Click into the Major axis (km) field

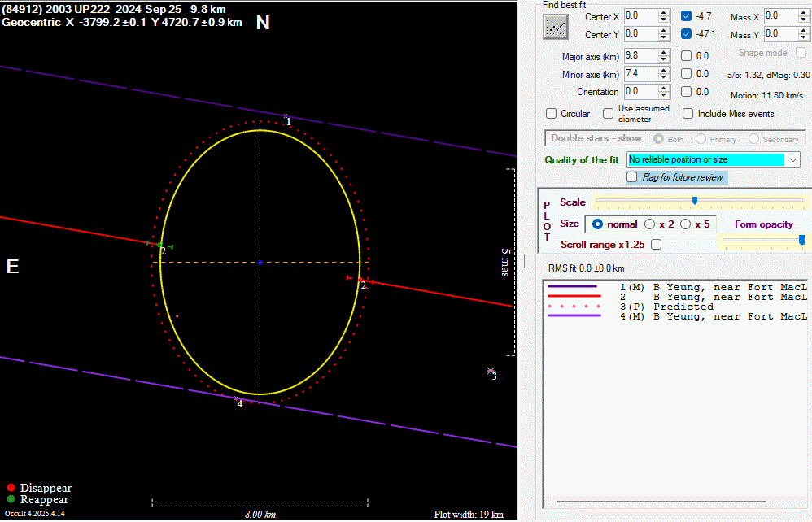click(640, 56)
